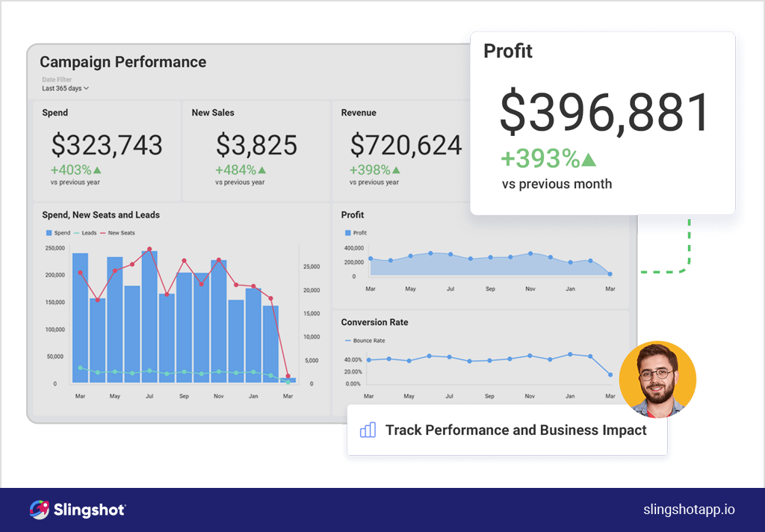Screen dimensions: 765x532
Task: Click the blue Profit legend square
Action: 348,233
